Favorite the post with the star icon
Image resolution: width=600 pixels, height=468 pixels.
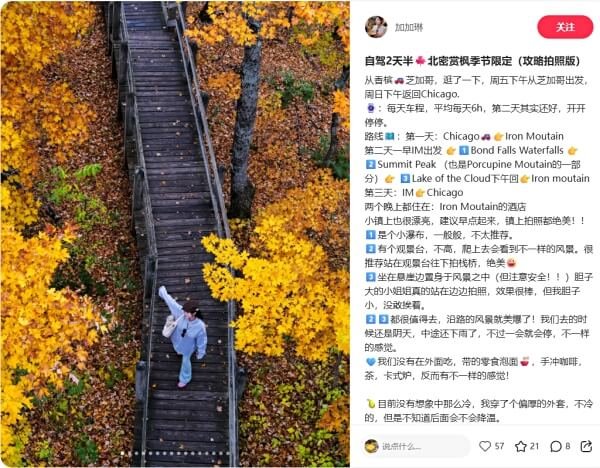point(521,446)
